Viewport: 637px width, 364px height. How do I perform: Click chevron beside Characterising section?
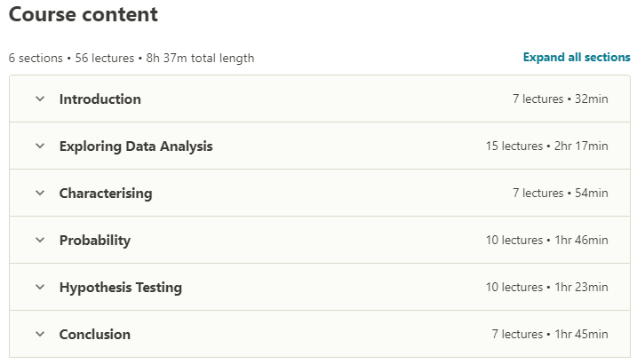click(x=39, y=194)
